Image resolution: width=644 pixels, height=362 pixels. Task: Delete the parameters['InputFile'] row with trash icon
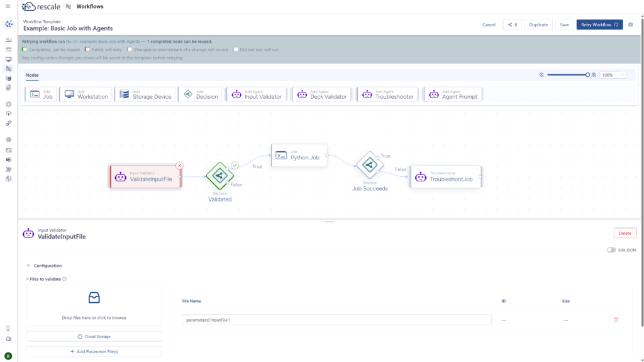point(616,320)
